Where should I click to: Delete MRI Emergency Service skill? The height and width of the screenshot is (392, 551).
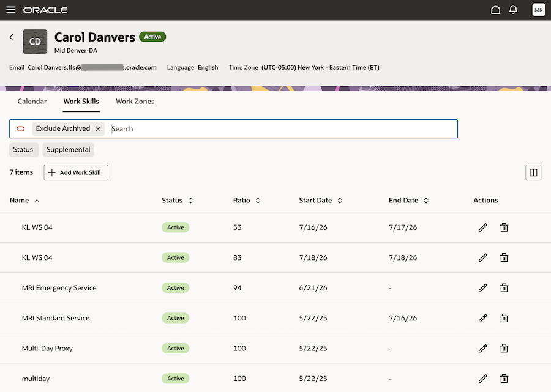pos(504,288)
